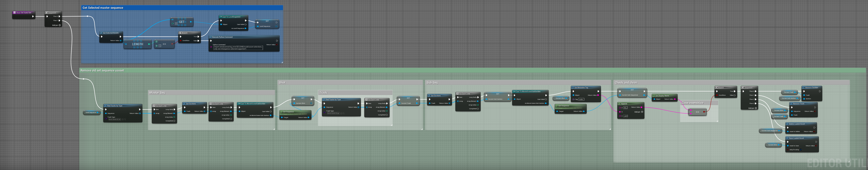Click Add pin on Check and clean Sequence node

click(x=752, y=108)
